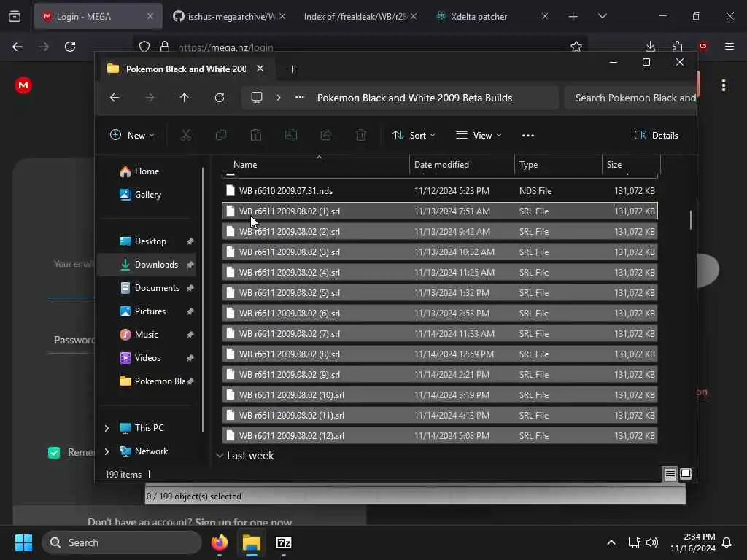Click the file list vertical scrollbar

click(x=690, y=220)
